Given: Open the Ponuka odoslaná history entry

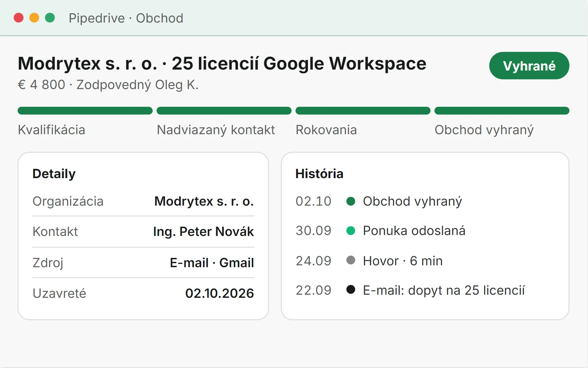Looking at the screenshot, I should tap(414, 231).
